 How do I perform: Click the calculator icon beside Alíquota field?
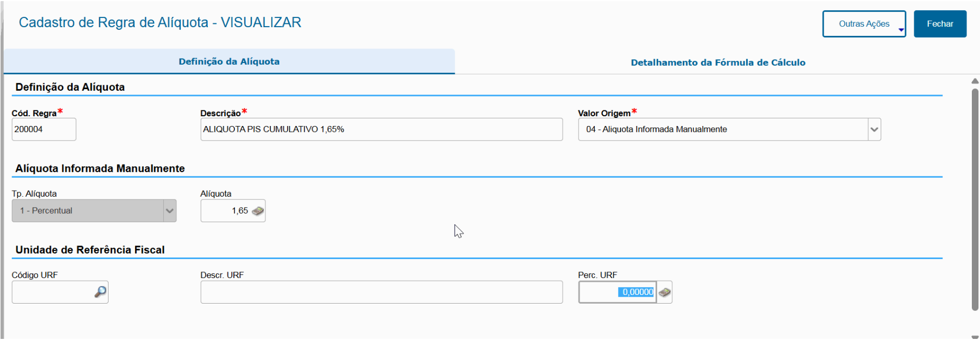[258, 211]
